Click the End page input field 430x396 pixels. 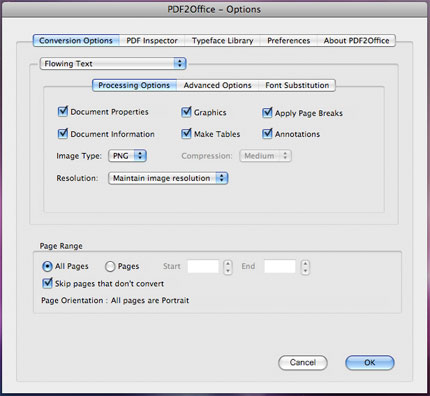tap(280, 266)
